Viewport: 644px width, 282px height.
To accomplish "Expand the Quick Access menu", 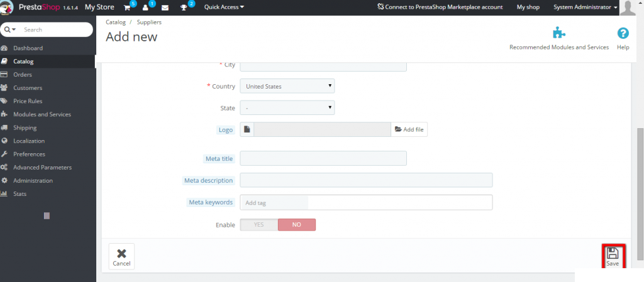I will tap(224, 7).
